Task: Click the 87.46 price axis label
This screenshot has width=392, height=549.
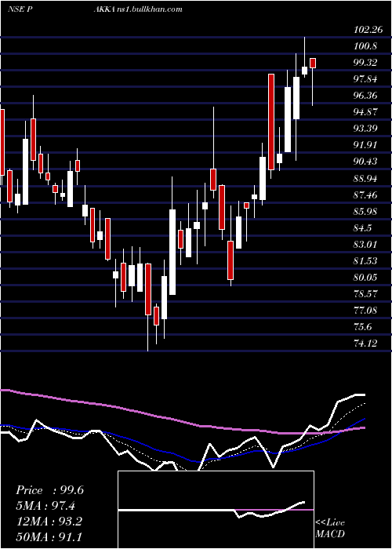Action: click(365, 195)
